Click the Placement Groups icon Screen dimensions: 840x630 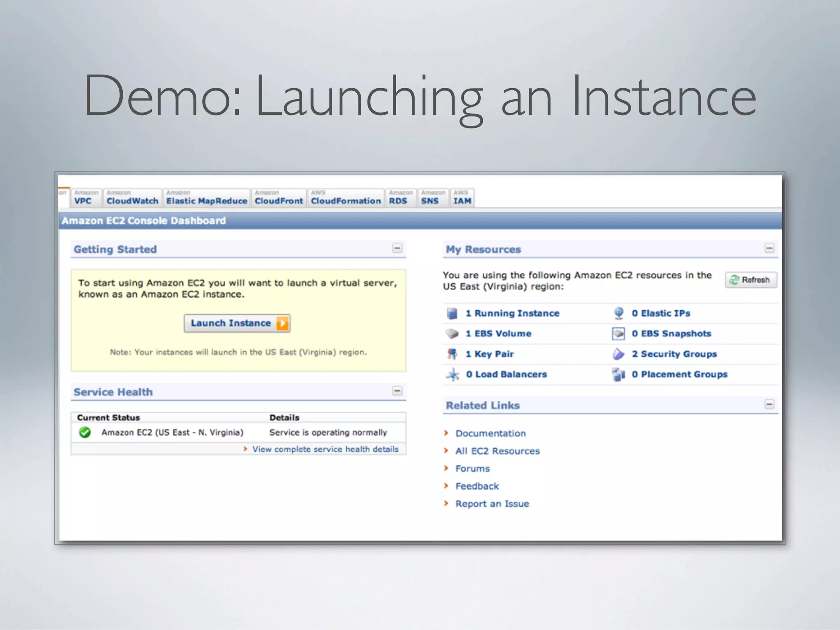[x=619, y=374]
